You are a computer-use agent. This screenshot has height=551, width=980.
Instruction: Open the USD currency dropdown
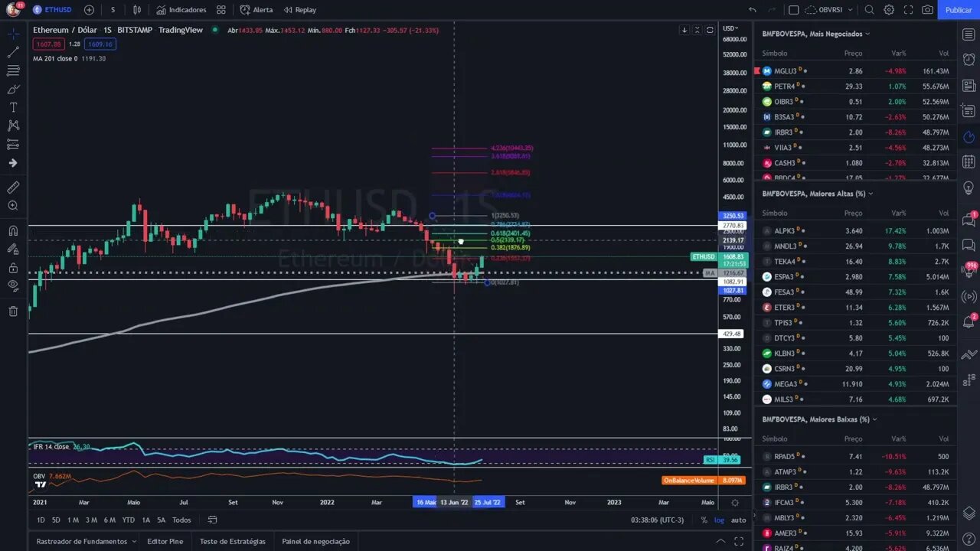click(730, 28)
